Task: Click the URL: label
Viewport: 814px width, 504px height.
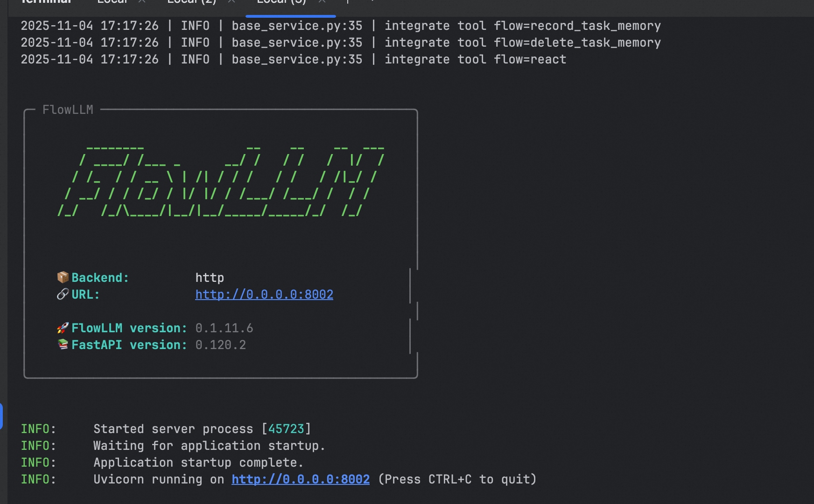Action: tap(85, 294)
